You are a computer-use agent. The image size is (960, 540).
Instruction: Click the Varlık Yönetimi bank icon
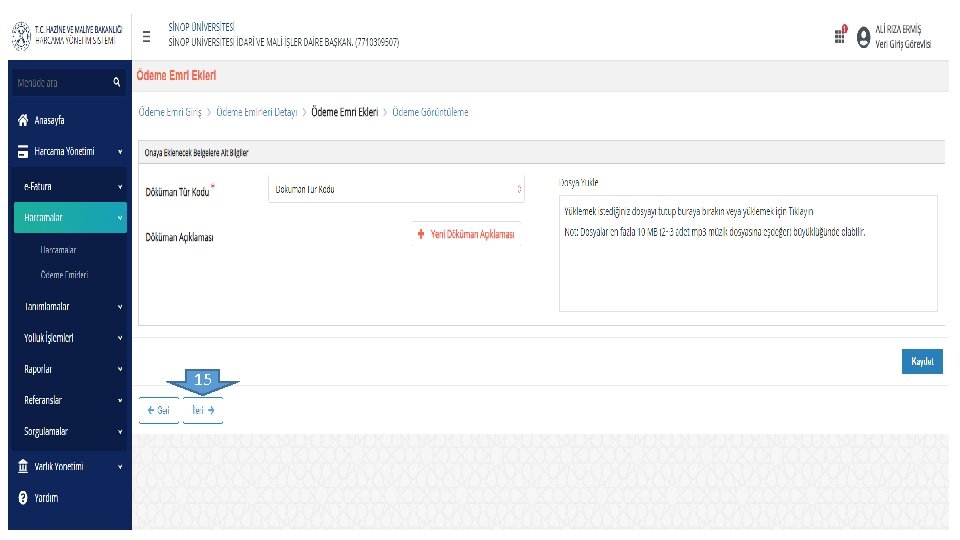tap(23, 467)
